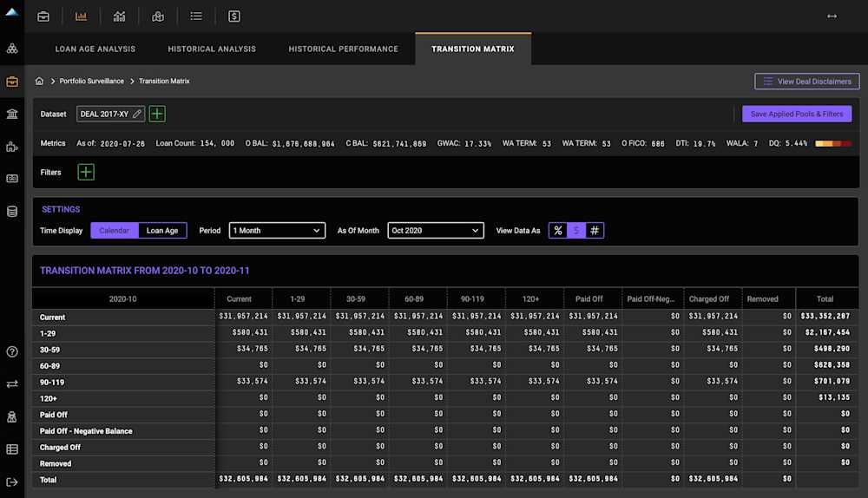The image size is (868, 498).
Task: Open the database sidebar icon
Action: click(12, 212)
